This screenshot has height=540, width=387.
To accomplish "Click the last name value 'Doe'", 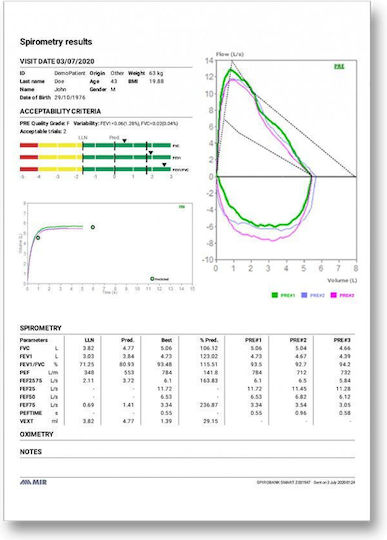I will tap(59, 81).
